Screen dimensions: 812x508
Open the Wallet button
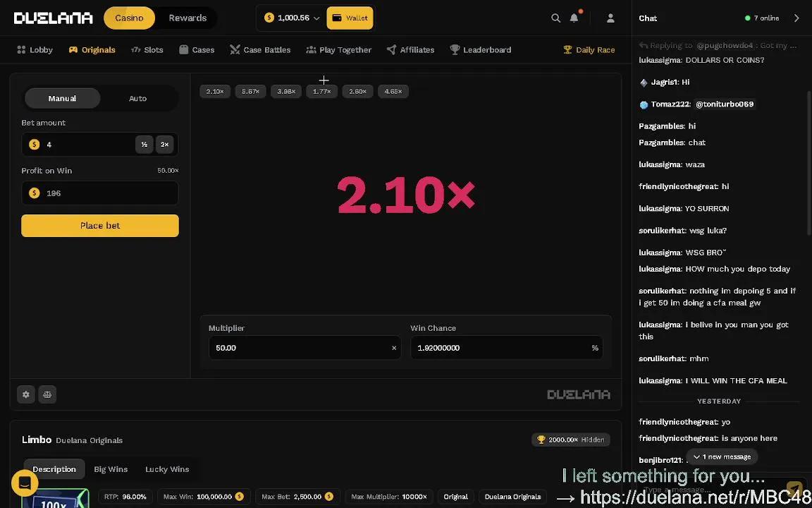350,18
